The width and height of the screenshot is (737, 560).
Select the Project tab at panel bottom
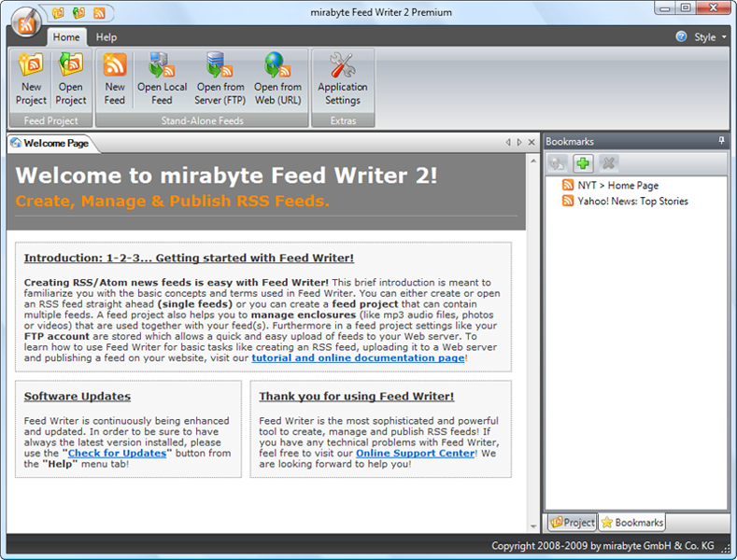coord(572,523)
